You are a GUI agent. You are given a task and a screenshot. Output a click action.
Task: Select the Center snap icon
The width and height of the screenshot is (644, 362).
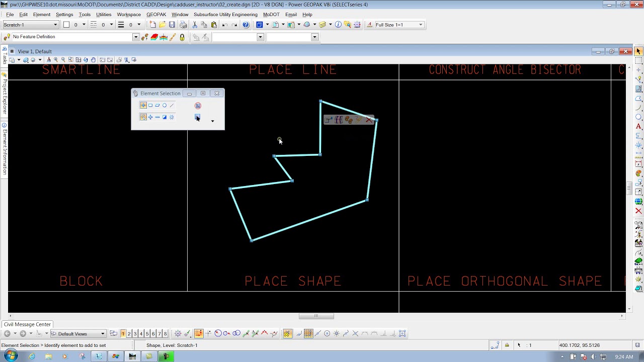pyautogui.click(x=327, y=333)
